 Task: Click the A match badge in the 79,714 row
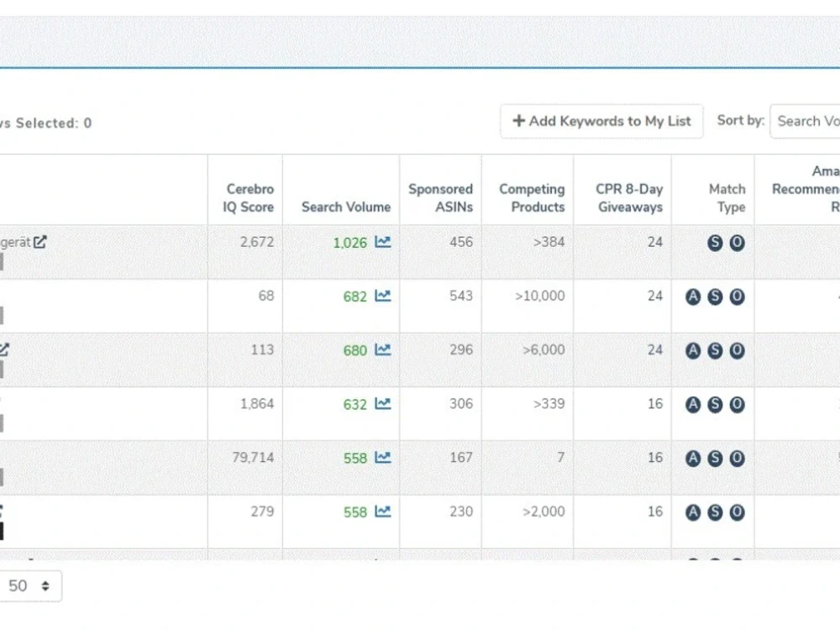(x=693, y=458)
